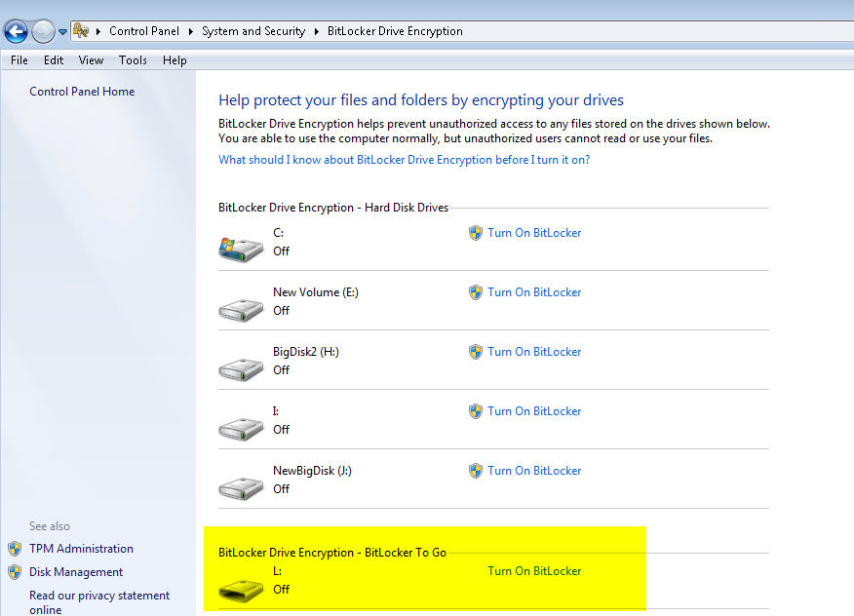The image size is (854, 616).
Task: Click the C: Windows system drive icon
Action: [x=240, y=249]
